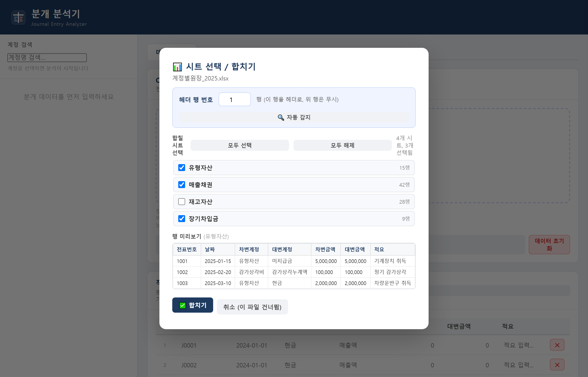Click the 차량운반구 취득 description cell
The image size is (588, 377).
click(393, 283)
